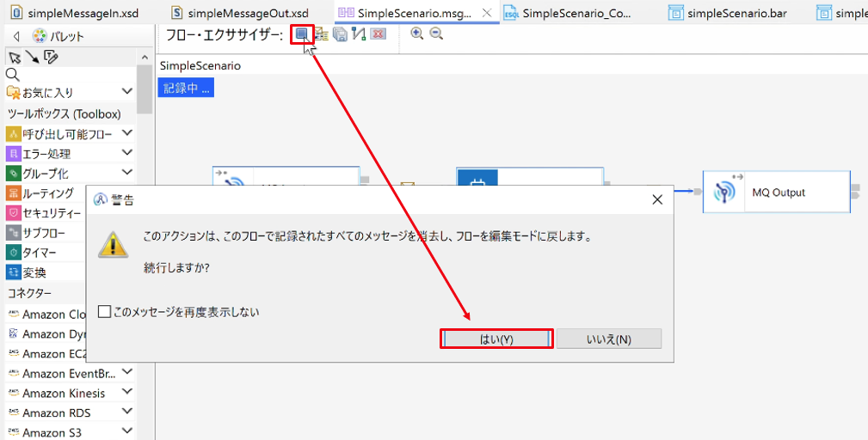Expand the Amazon S3 drawer chevron
This screenshot has height=440, width=868.
point(127,431)
